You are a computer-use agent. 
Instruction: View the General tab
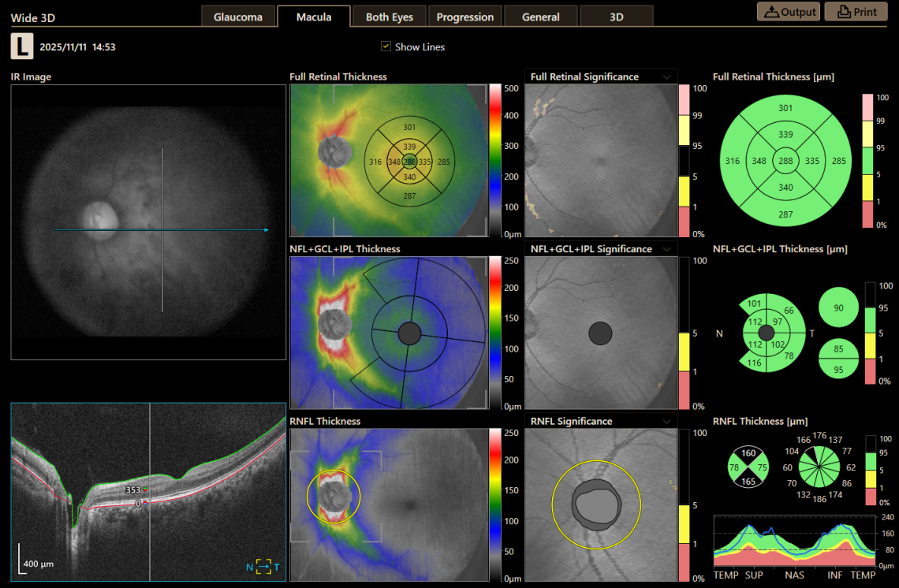coord(540,15)
